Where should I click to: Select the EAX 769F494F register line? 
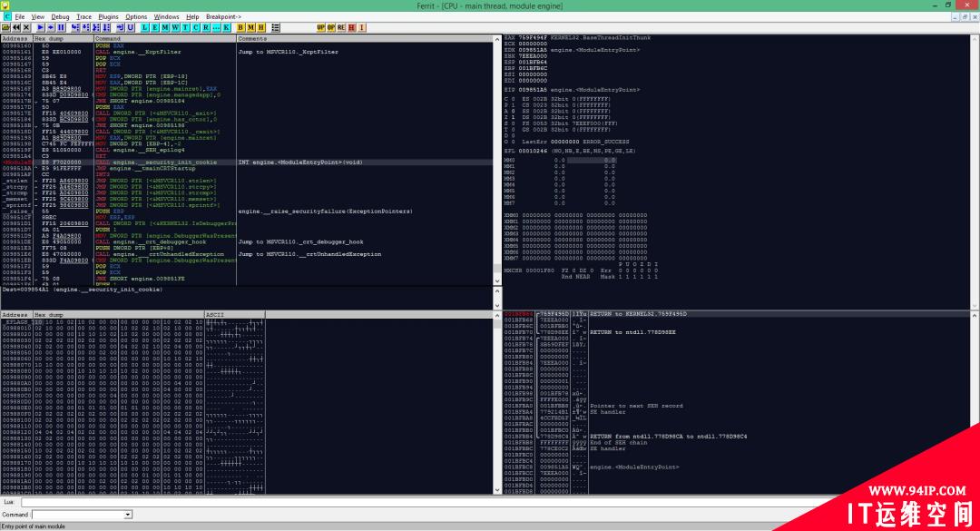(x=577, y=37)
